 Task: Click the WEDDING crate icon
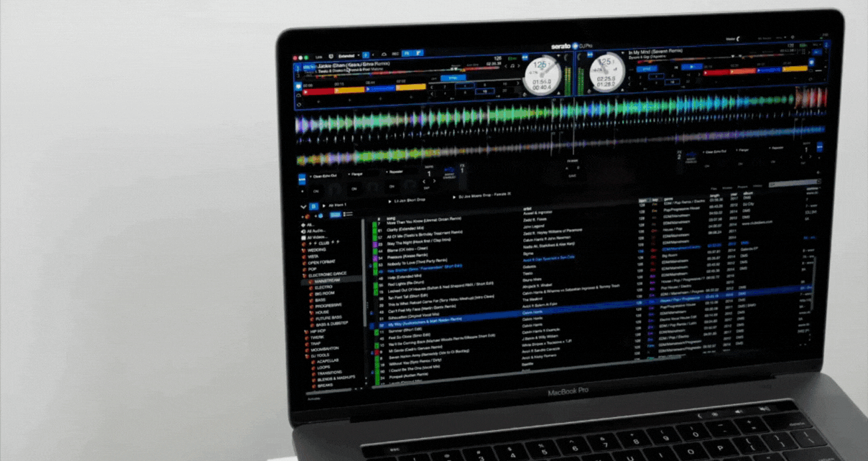coord(304,250)
